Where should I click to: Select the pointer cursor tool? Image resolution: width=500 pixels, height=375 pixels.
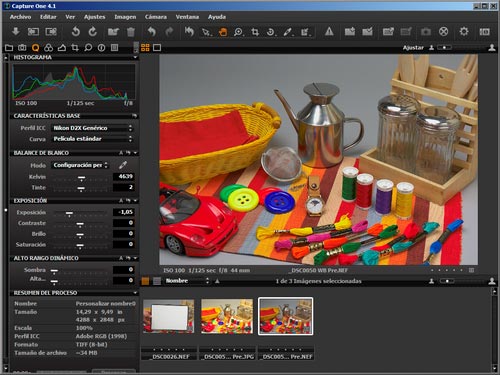207,32
